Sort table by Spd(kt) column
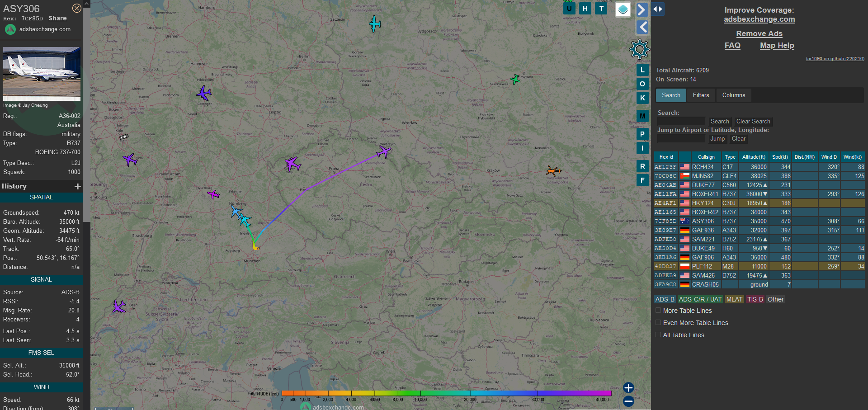 click(780, 157)
